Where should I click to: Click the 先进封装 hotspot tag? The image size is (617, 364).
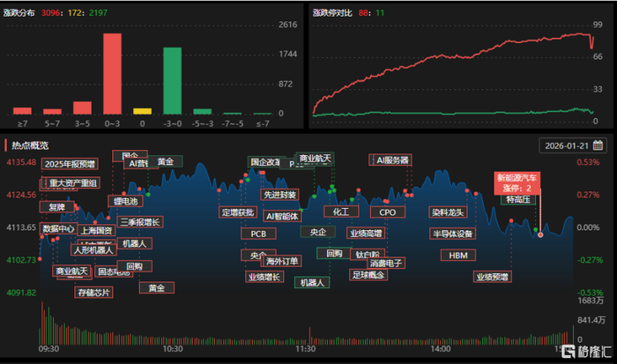(279, 195)
